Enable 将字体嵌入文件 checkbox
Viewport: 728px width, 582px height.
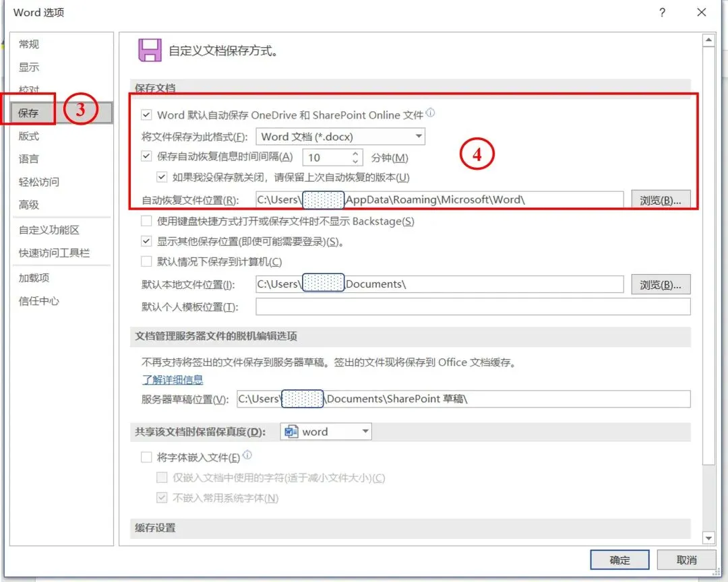click(x=146, y=457)
